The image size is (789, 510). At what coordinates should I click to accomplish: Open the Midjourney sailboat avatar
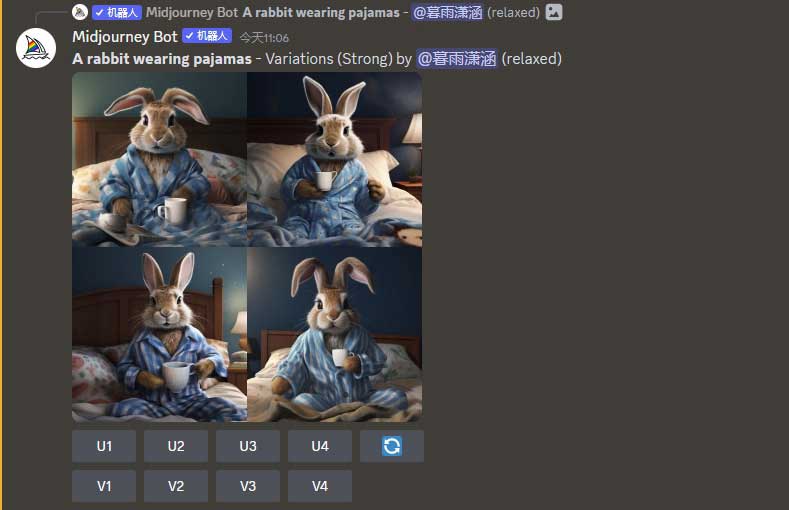click(36, 48)
